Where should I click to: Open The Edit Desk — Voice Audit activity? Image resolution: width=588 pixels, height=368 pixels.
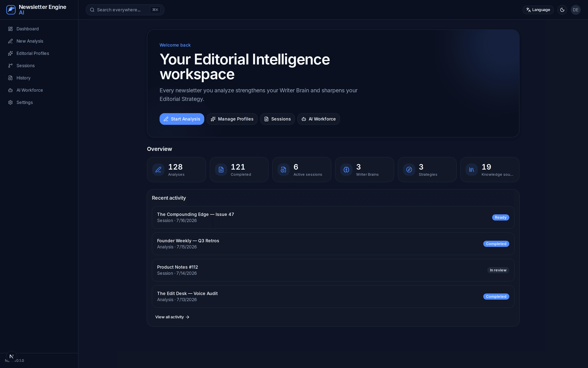(x=333, y=296)
